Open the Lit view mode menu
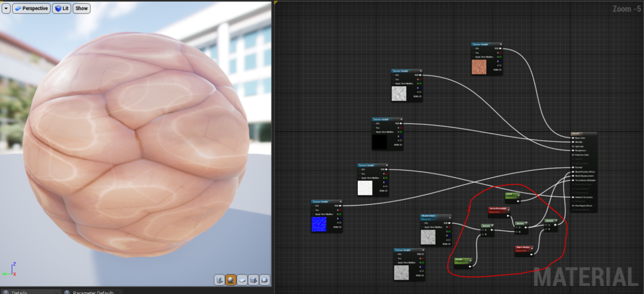 62,8
